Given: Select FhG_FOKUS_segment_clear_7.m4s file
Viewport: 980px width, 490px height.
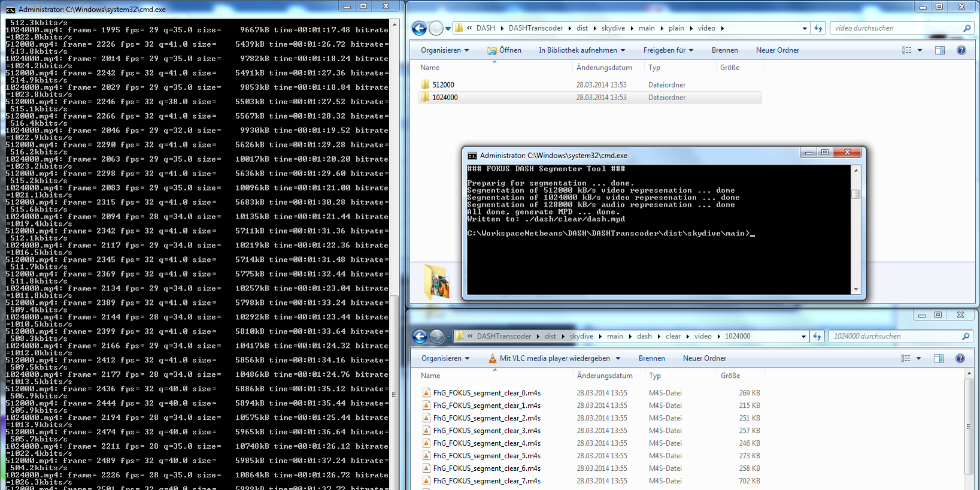Looking at the screenshot, I should click(487, 481).
